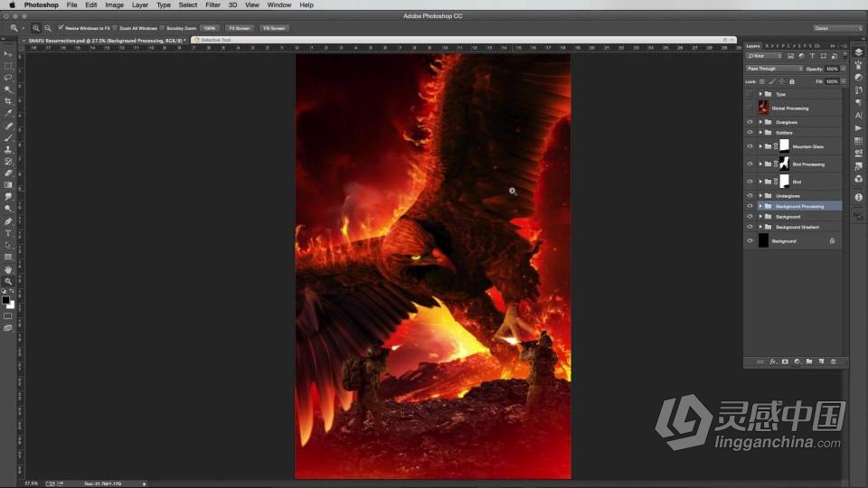Open the workspace switcher dropdown
Screen dimensions: 868x488
(x=837, y=28)
